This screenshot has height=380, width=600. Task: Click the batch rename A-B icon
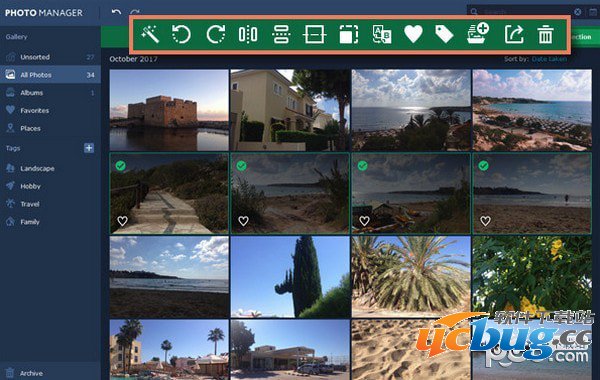coord(382,34)
